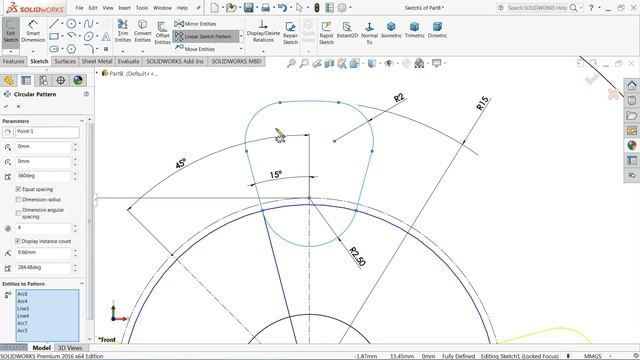Click the instance count field showing 4
Image resolution: width=640 pixels, height=360 pixels.
(x=43, y=228)
